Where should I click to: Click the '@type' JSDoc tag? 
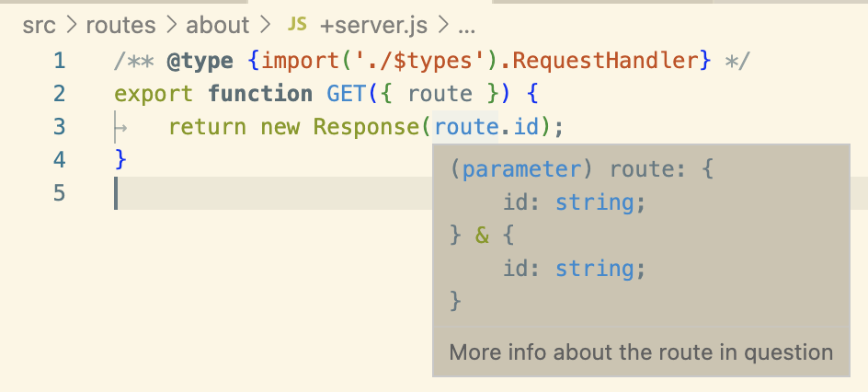200,61
